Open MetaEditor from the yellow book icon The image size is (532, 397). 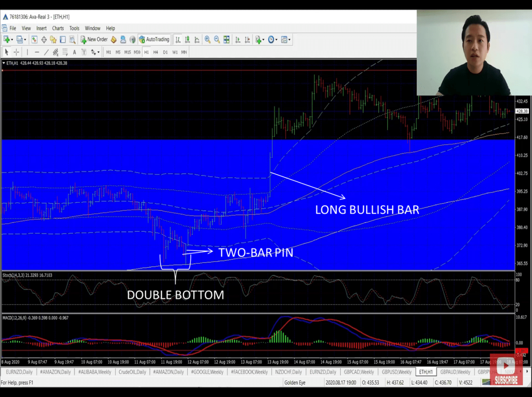point(114,40)
